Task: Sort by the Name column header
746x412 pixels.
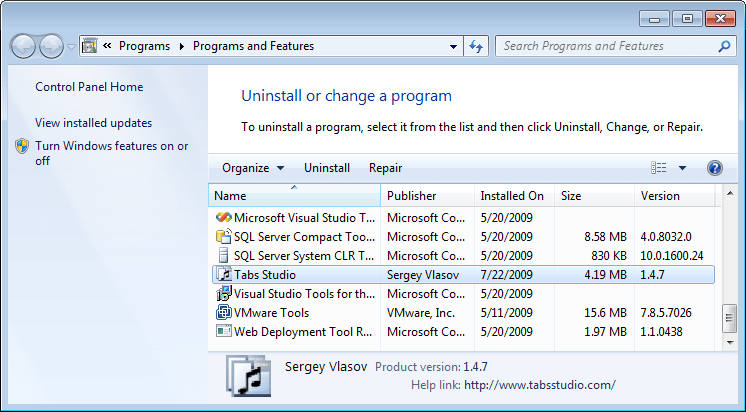Action: [294, 196]
